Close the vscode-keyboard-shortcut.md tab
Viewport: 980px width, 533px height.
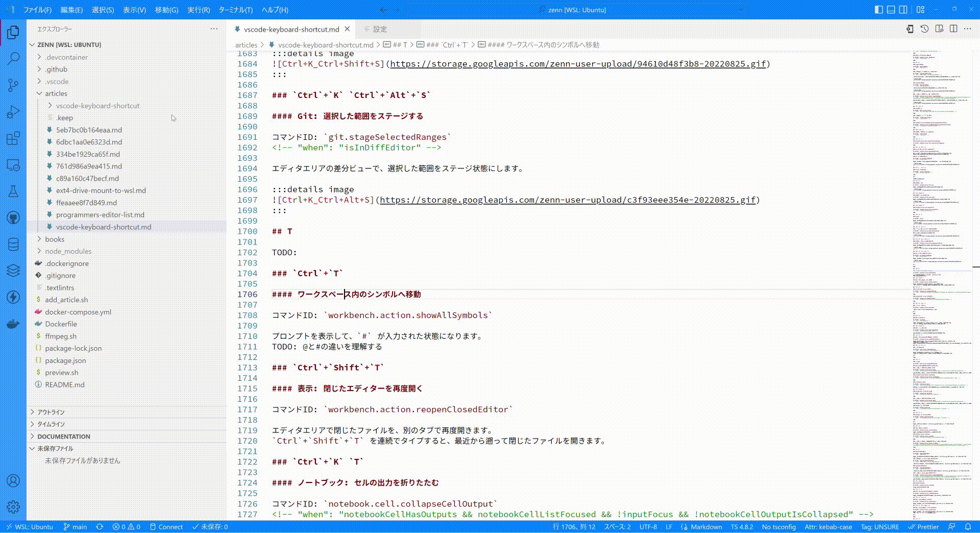347,29
